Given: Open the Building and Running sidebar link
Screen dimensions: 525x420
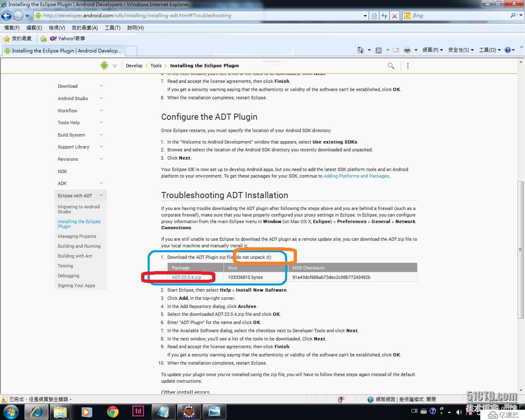Looking at the screenshot, I should 79,246.
